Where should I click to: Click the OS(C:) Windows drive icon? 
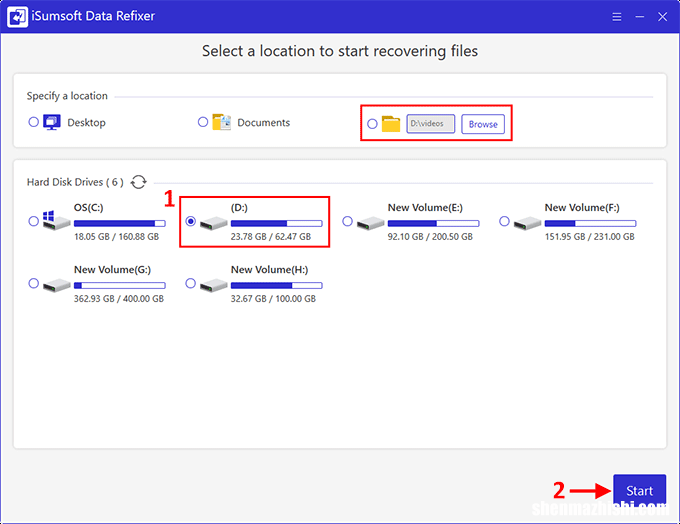coord(56,220)
